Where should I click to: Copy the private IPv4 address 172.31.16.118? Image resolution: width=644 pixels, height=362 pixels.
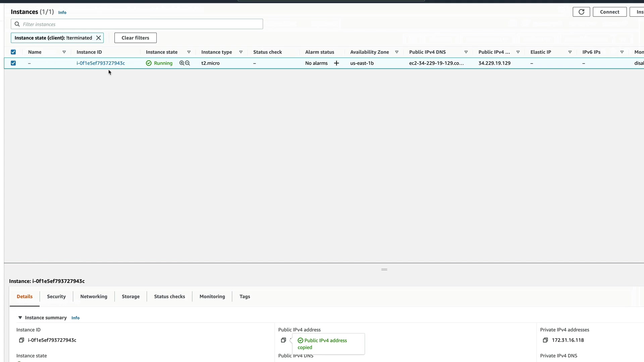point(545,340)
